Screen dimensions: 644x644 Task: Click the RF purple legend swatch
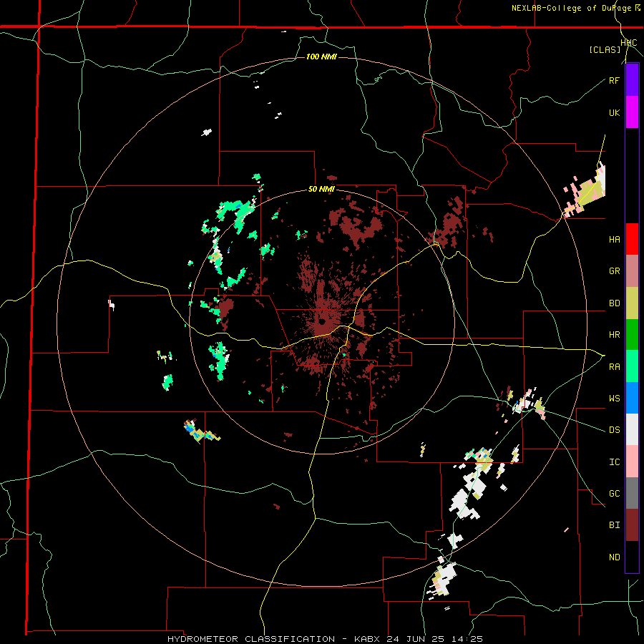point(632,80)
